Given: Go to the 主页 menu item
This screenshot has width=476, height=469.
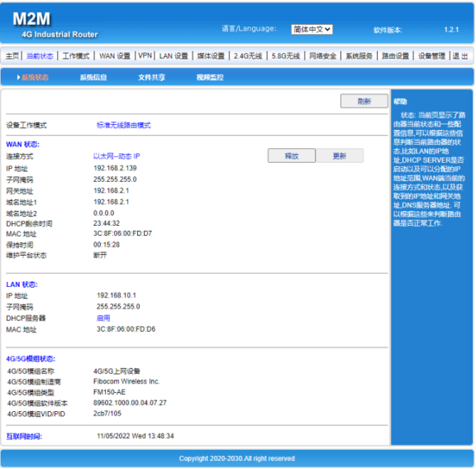Looking at the screenshot, I should 12,56.
